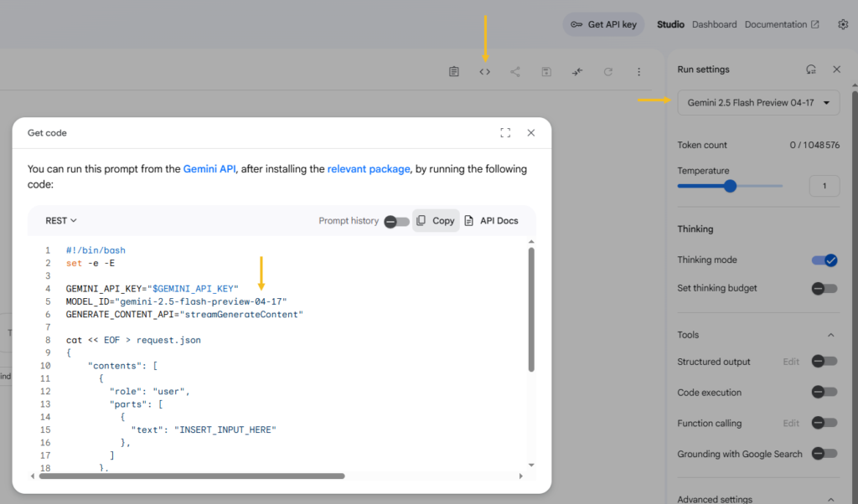Screen dimensions: 858x504
Task: Copy the code with Copy button
Action: [x=436, y=221]
